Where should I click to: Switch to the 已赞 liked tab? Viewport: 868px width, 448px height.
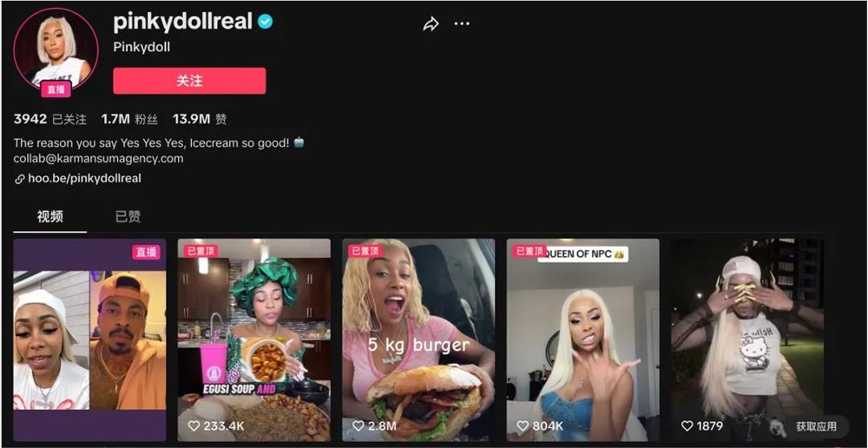[x=128, y=216]
